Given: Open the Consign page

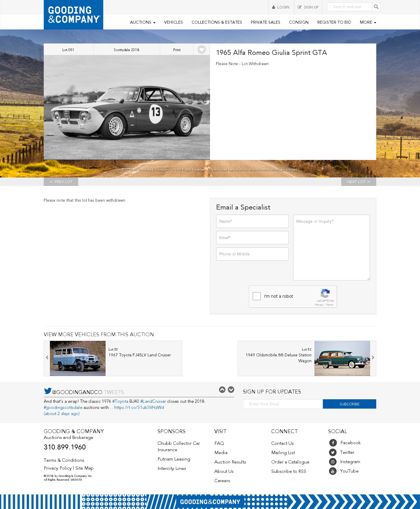Looking at the screenshot, I should click(x=299, y=22).
